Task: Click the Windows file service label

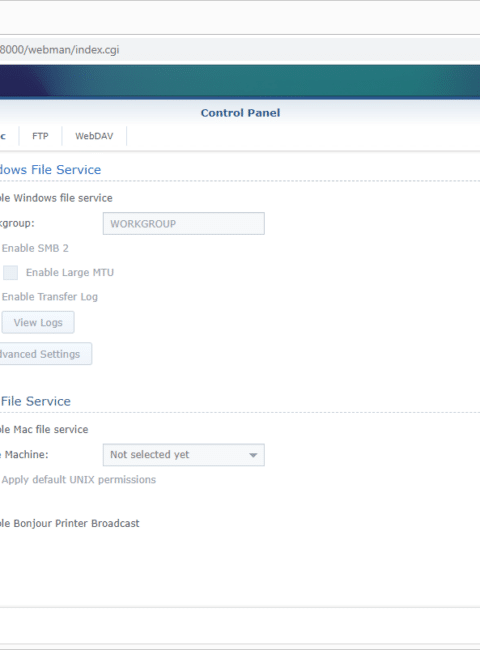Action: tap(56, 198)
